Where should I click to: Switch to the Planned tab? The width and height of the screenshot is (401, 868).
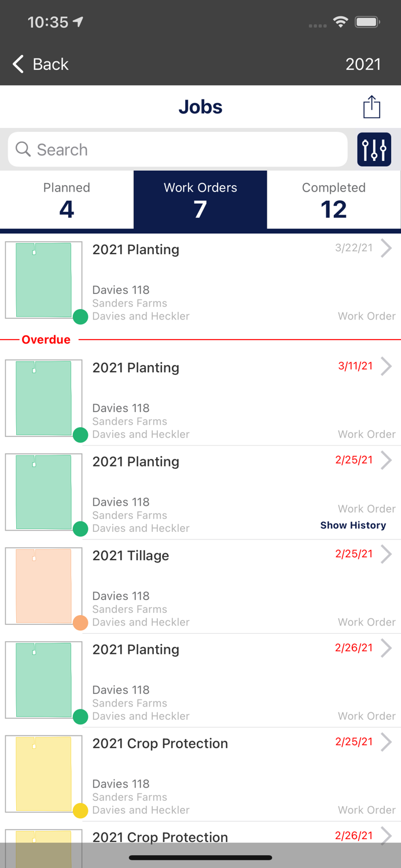click(x=67, y=200)
